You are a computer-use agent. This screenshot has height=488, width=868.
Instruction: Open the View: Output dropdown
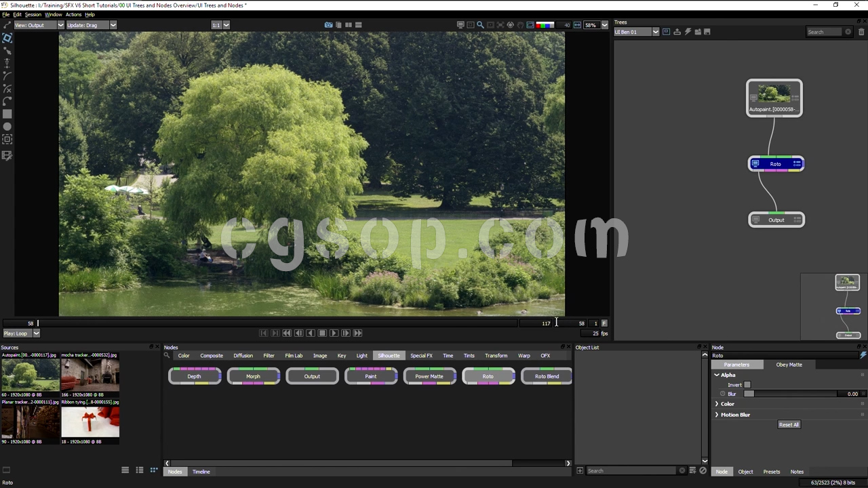[39, 25]
